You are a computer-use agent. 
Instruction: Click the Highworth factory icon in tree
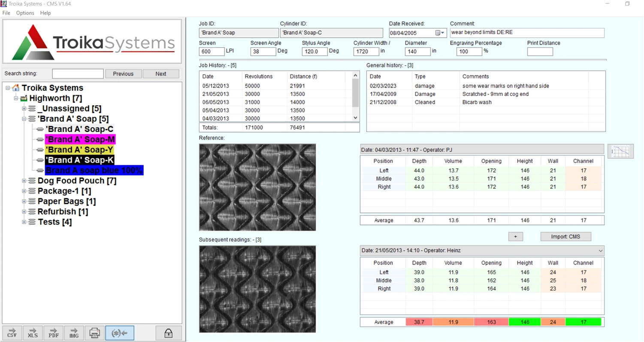coord(24,98)
